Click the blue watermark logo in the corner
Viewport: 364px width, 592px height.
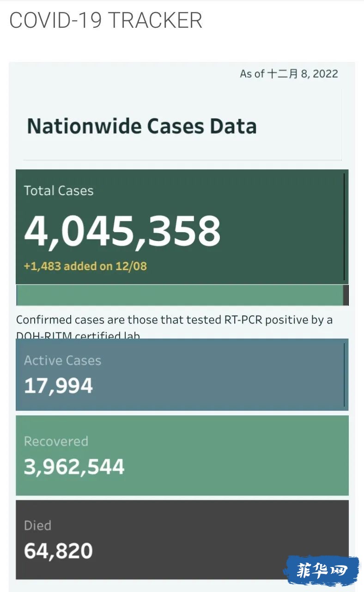point(322,571)
